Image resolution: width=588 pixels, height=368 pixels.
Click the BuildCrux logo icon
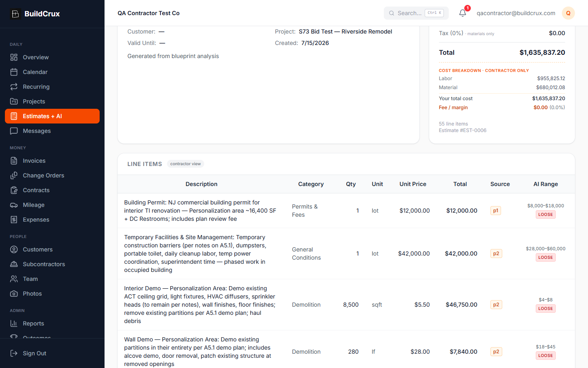coord(15,14)
